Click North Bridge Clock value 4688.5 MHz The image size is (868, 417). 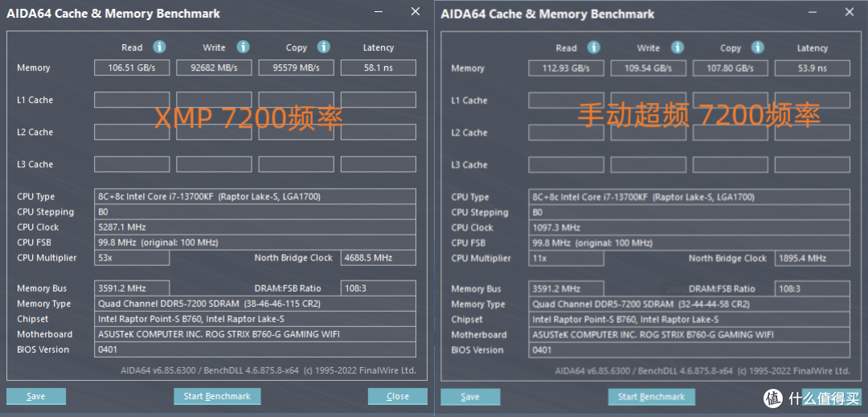click(x=378, y=258)
